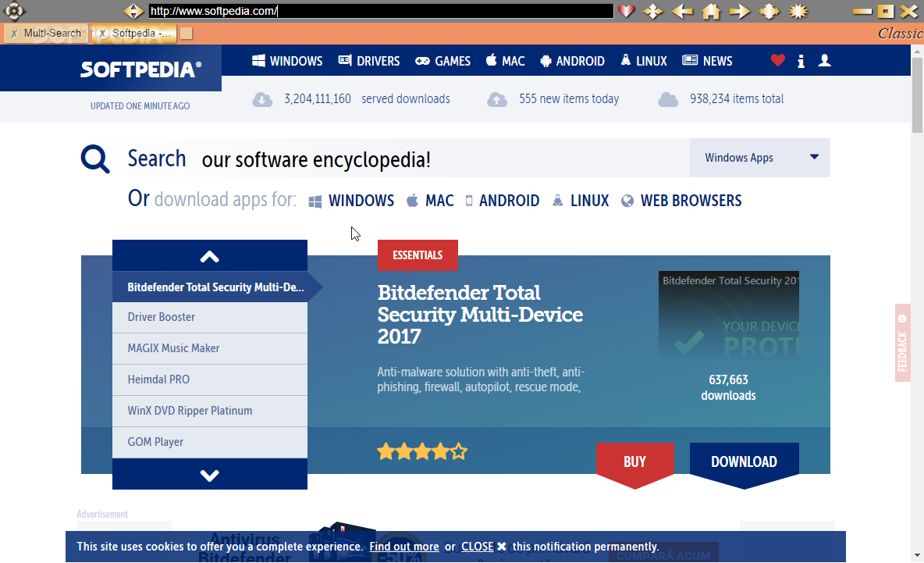Click the diamond icon left of address bar
This screenshot has width=924, height=563.
click(x=133, y=11)
